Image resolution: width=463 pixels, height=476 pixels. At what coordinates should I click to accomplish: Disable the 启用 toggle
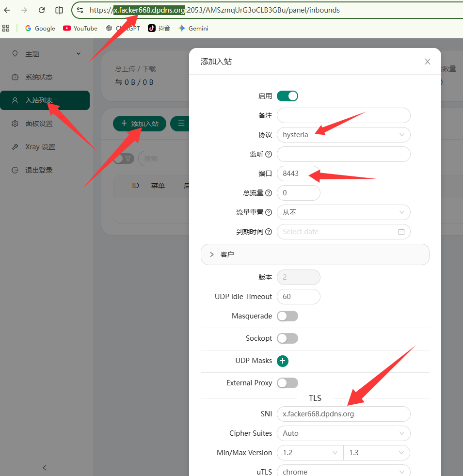pos(287,96)
